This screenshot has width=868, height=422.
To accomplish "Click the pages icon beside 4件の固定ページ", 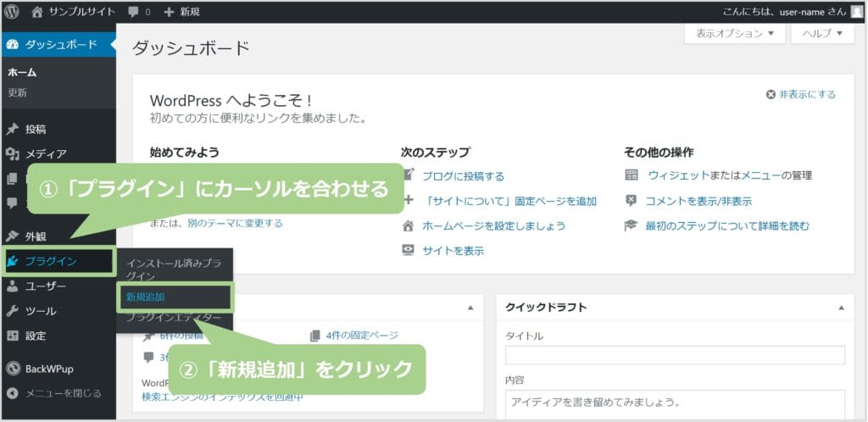I will click(315, 336).
